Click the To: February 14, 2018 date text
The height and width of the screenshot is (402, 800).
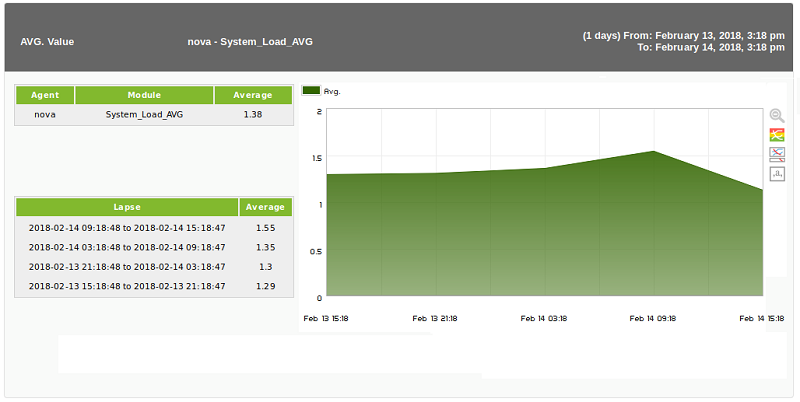[711, 47]
